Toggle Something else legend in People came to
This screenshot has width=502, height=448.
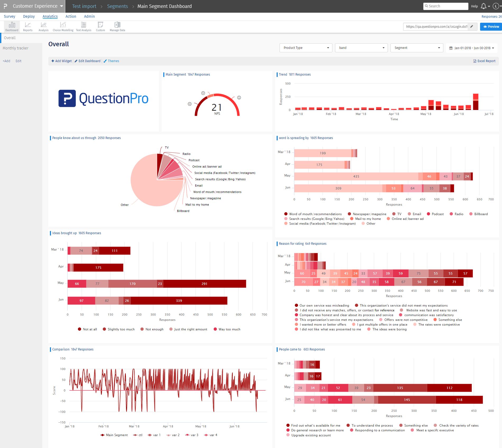pyautogui.click(x=413, y=426)
